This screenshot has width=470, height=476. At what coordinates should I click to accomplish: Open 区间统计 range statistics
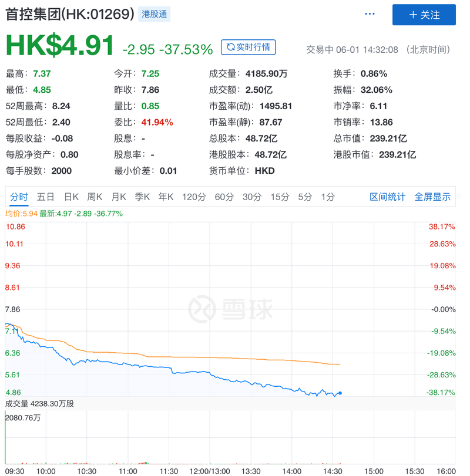tap(387, 197)
